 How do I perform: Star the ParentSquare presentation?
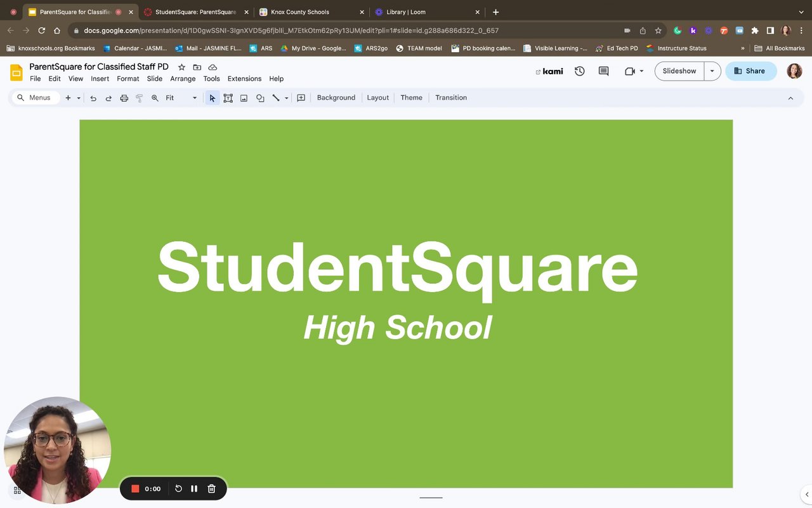(x=182, y=67)
